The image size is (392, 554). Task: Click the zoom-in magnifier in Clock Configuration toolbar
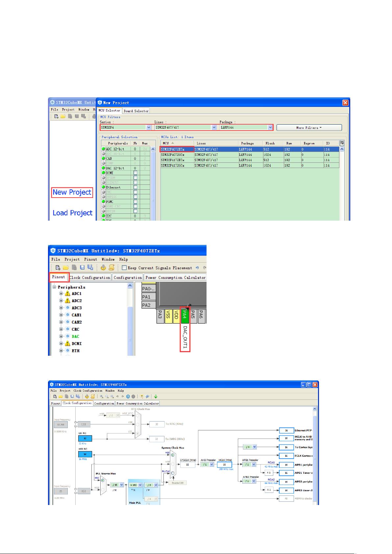pos(102,397)
